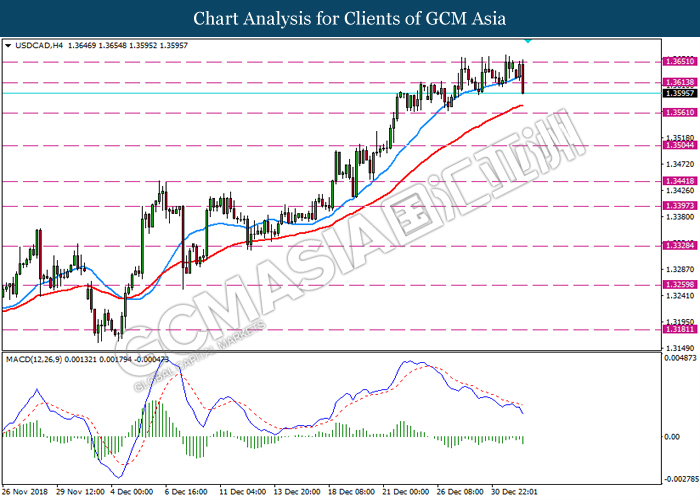Select the 1.33284 price level tag
700x500 pixels.
(679, 246)
